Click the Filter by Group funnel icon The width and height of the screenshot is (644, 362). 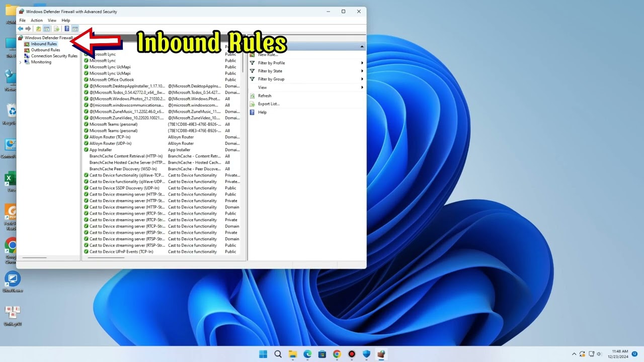pos(253,79)
